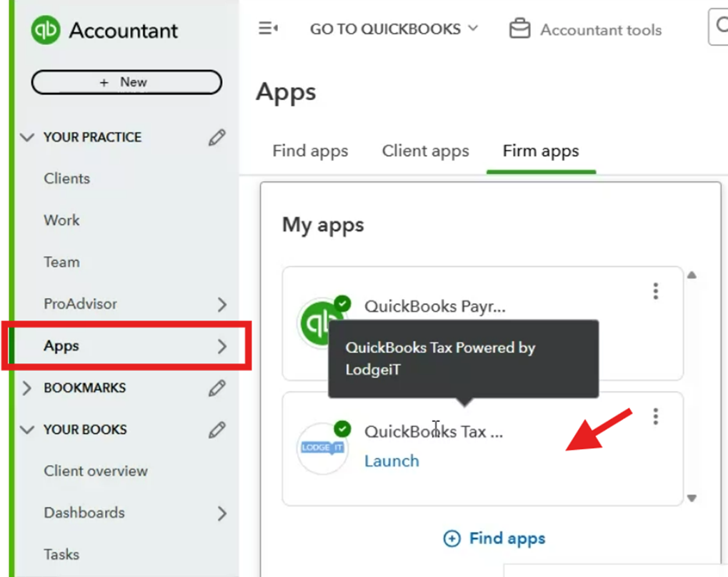This screenshot has width=728, height=577.
Task: Collapse the YOUR PRACTICE section
Action: point(27,137)
